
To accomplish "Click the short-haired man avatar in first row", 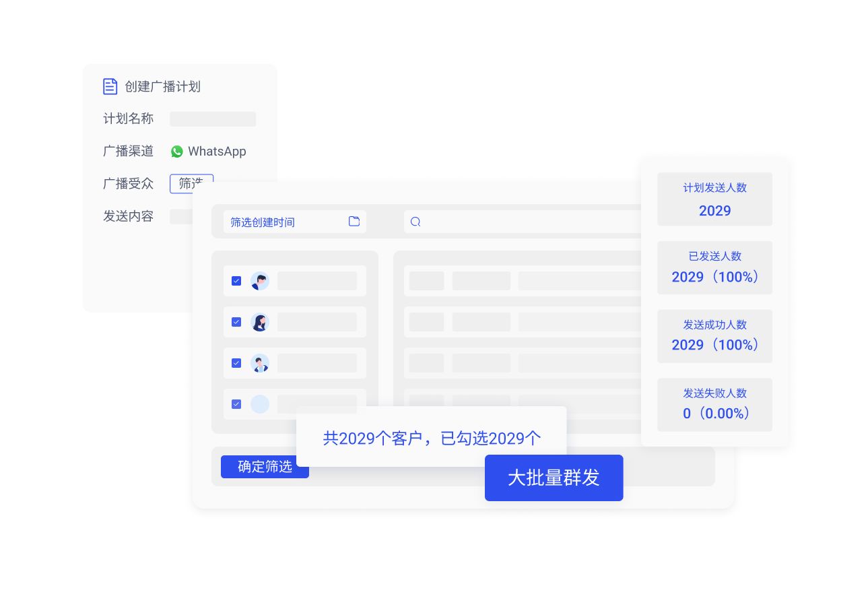I will [x=260, y=281].
